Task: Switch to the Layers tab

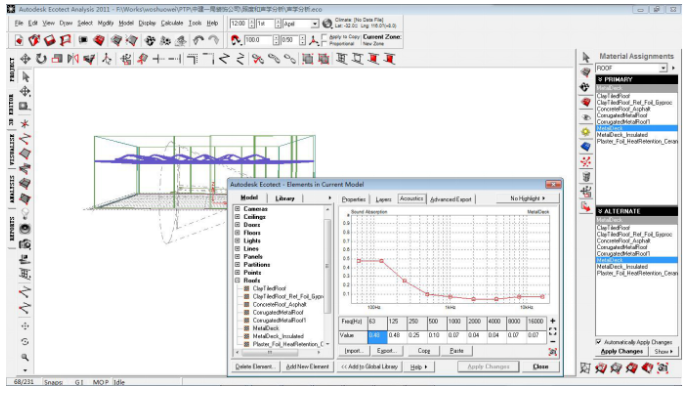Action: 383,199
